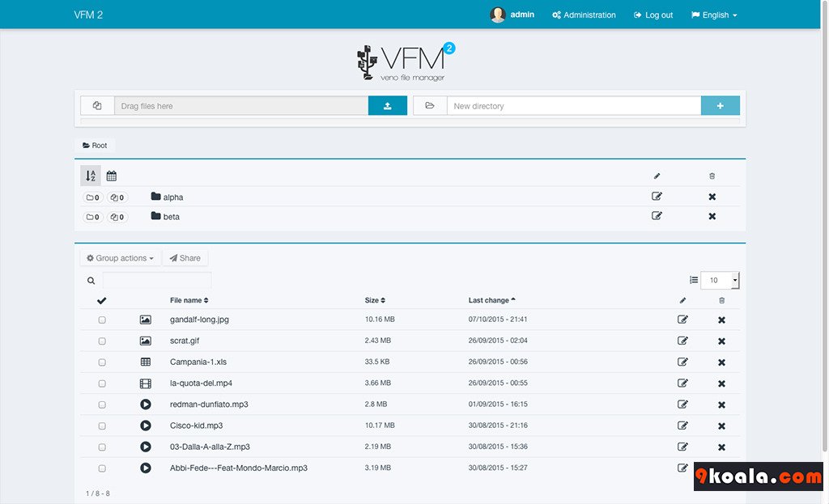Image resolution: width=829 pixels, height=504 pixels.
Task: Click the edit icon for Campania-1.xls
Action: [x=682, y=362]
